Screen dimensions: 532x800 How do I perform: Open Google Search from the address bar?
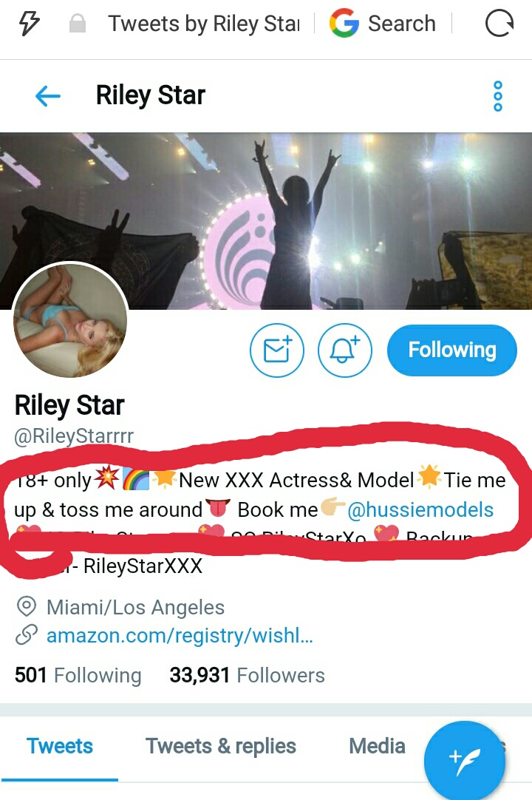(x=383, y=24)
